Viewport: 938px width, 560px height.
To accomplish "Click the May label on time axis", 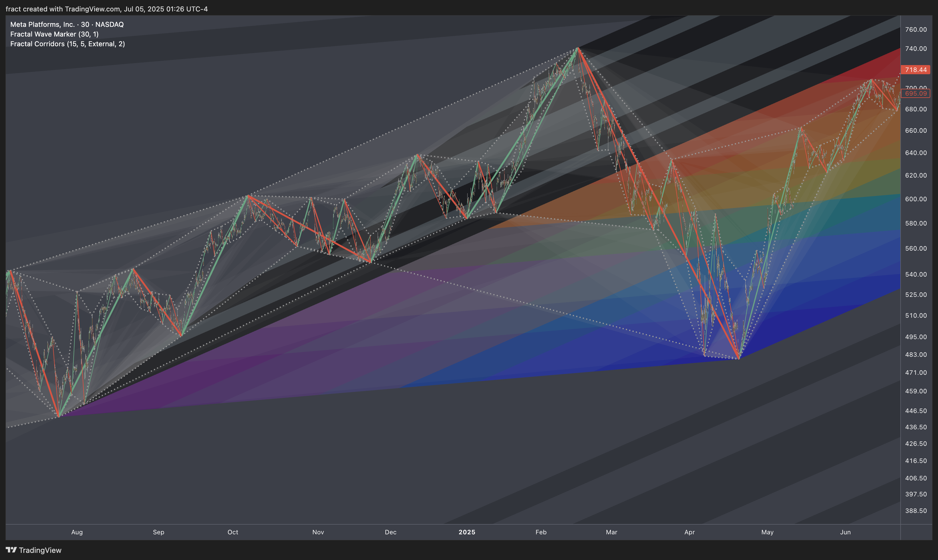I will pos(768,532).
